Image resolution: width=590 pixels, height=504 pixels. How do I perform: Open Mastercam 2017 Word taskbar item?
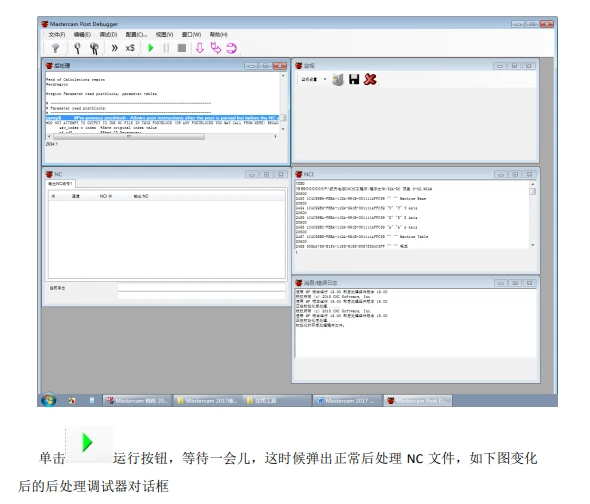pyautogui.click(x=346, y=401)
